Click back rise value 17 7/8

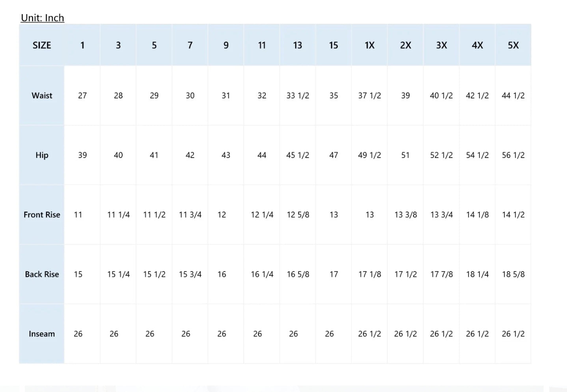442,274
